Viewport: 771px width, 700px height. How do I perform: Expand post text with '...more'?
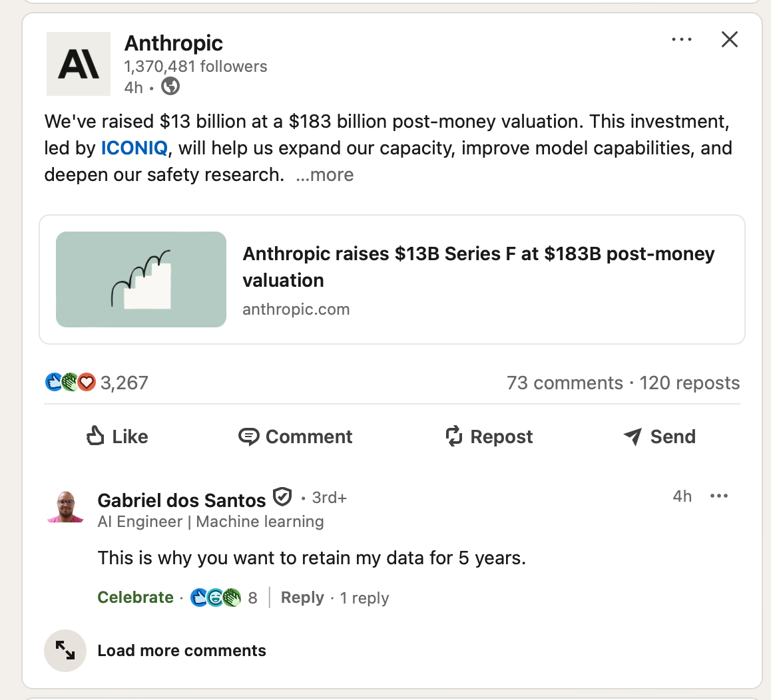tap(325, 175)
